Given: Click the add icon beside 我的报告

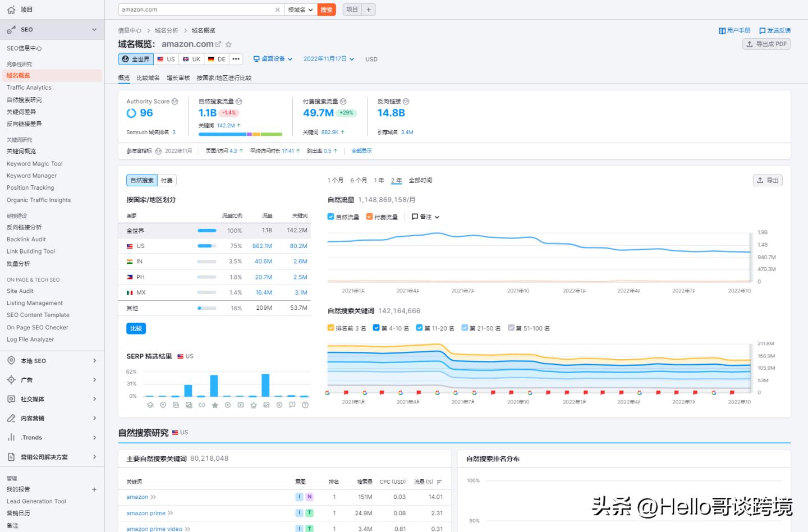Looking at the screenshot, I should (x=94, y=489).
